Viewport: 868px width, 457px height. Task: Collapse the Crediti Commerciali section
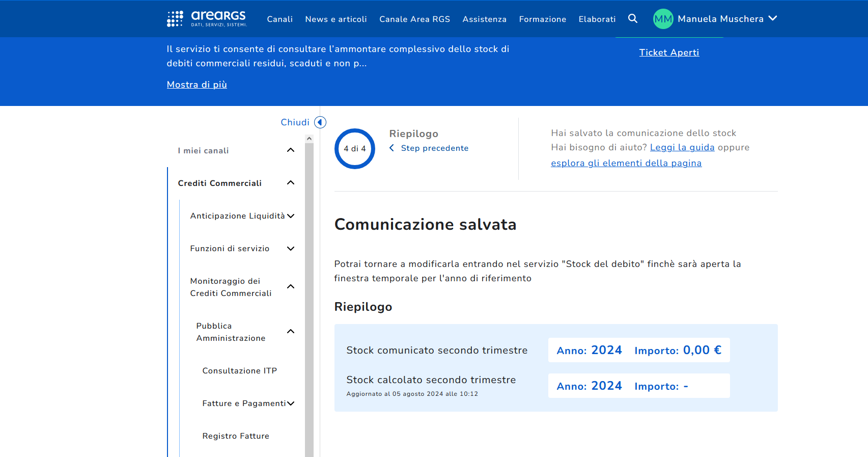tap(291, 183)
